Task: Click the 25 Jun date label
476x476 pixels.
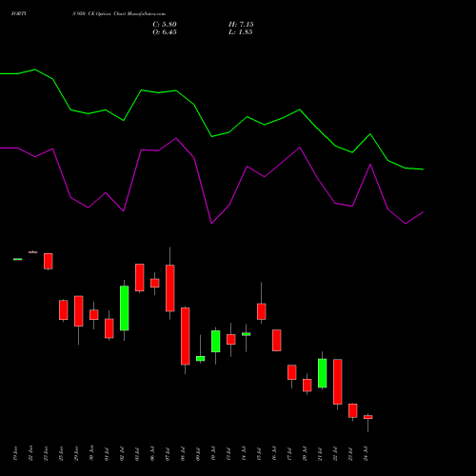Action: 61,453
